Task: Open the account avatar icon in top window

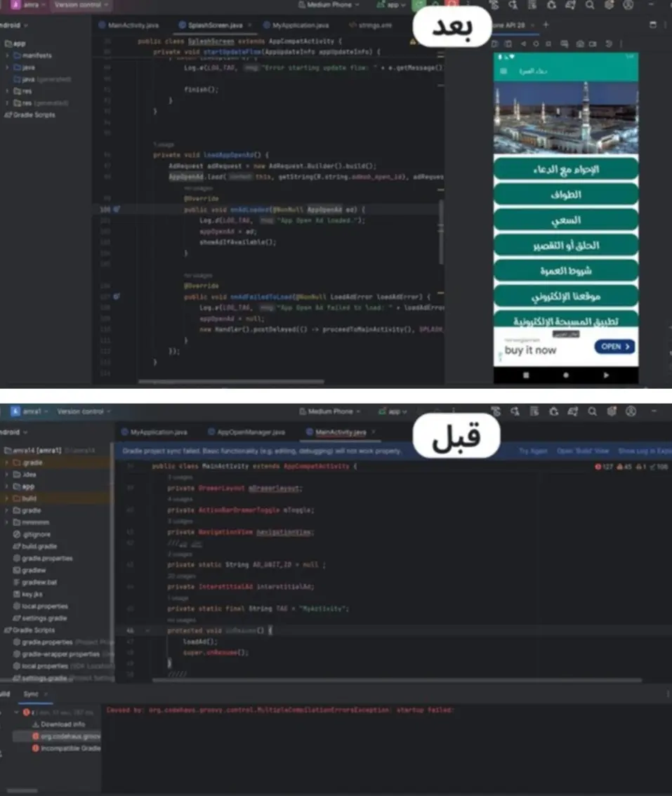Action: pyautogui.click(x=628, y=5)
